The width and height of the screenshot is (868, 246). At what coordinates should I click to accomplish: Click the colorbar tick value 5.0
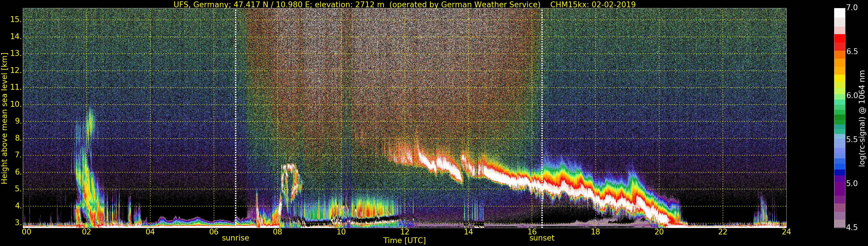pos(852,183)
